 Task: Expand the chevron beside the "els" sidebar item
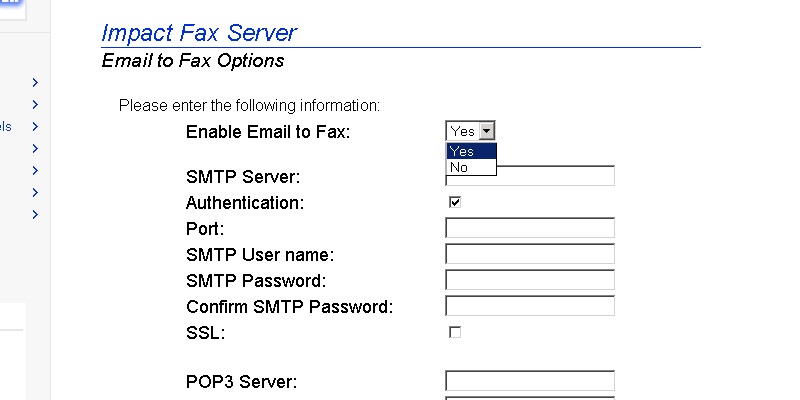35,127
